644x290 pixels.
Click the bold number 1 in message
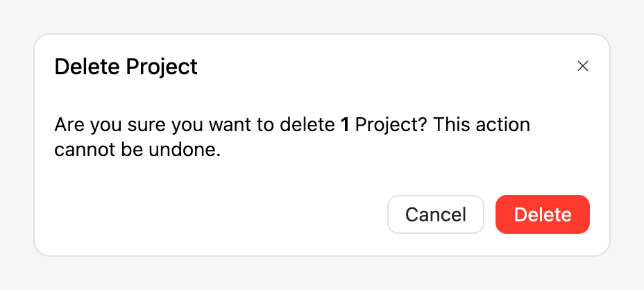coord(344,126)
